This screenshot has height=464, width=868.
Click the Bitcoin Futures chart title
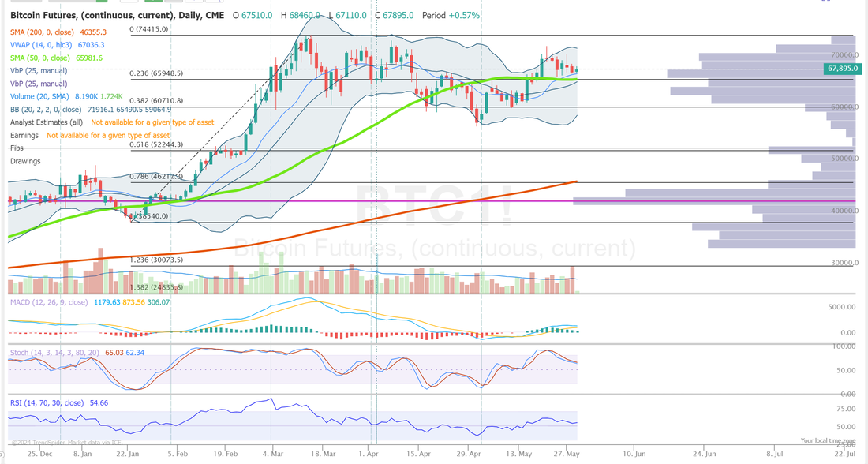click(118, 16)
